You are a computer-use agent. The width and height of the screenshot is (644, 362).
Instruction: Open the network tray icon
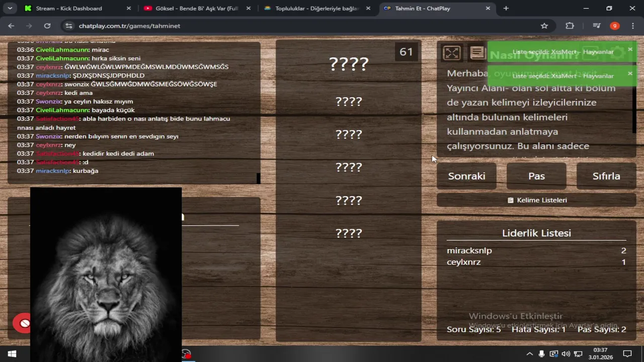click(578, 353)
